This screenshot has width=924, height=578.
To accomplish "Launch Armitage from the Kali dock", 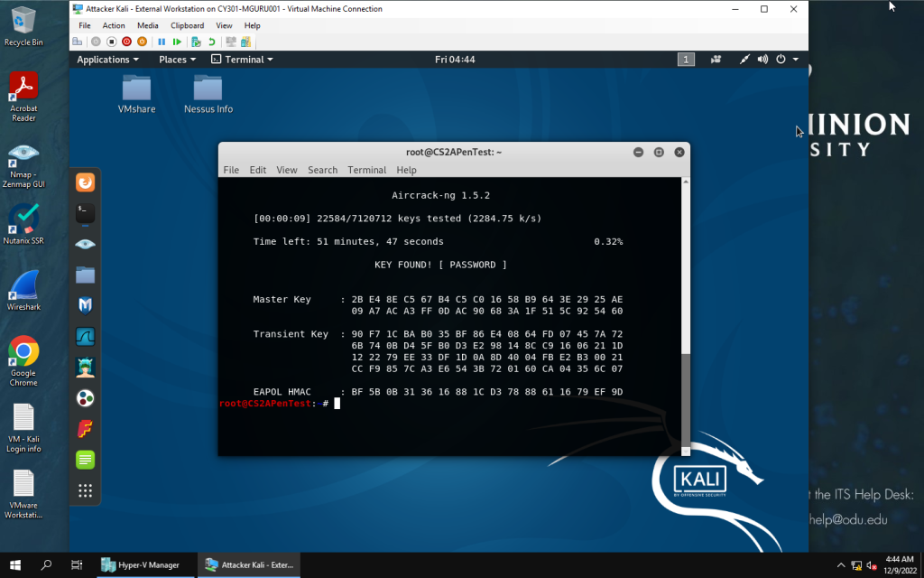I will (x=86, y=368).
